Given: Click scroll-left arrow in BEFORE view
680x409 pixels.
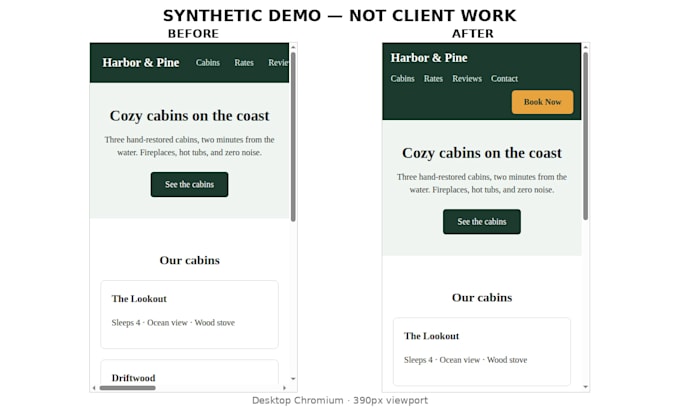Looking at the screenshot, I should pyautogui.click(x=94, y=388).
